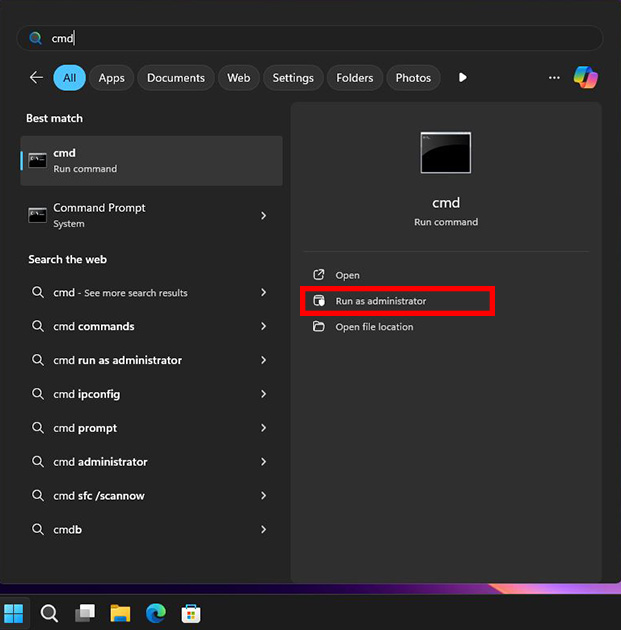Switch to the Documents filter tab

click(x=176, y=78)
